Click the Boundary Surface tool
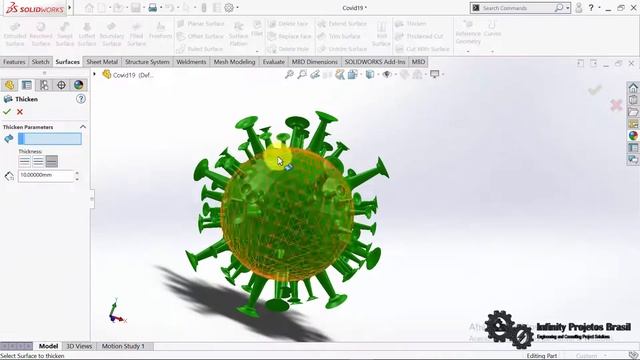Screen dimensions: 640x360 pyautogui.click(x=111, y=34)
